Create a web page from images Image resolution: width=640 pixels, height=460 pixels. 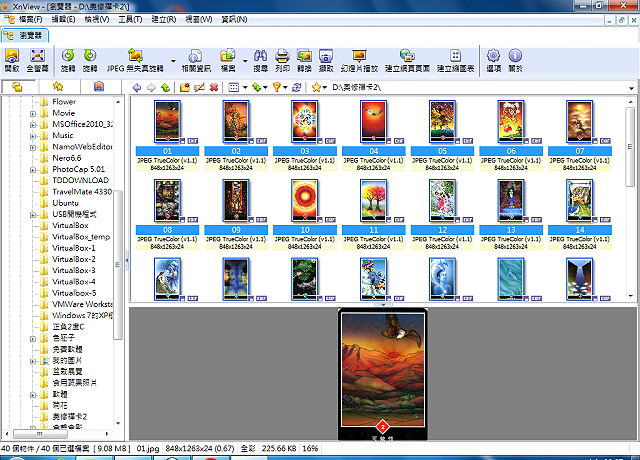[407, 60]
